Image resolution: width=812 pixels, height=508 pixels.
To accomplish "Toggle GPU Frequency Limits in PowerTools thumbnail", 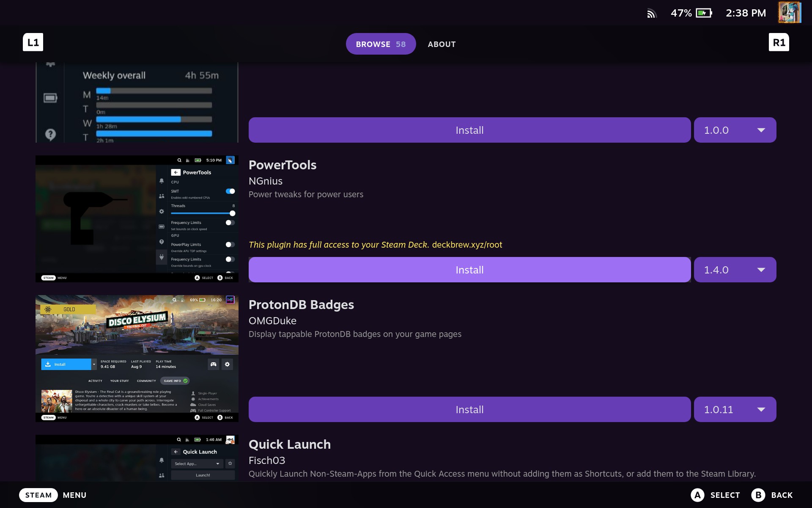I will click(230, 259).
